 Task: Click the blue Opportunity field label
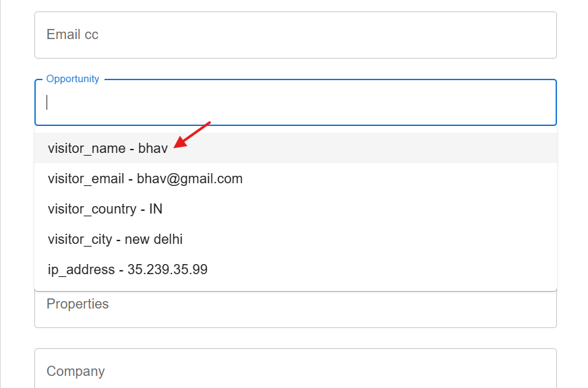click(x=73, y=79)
